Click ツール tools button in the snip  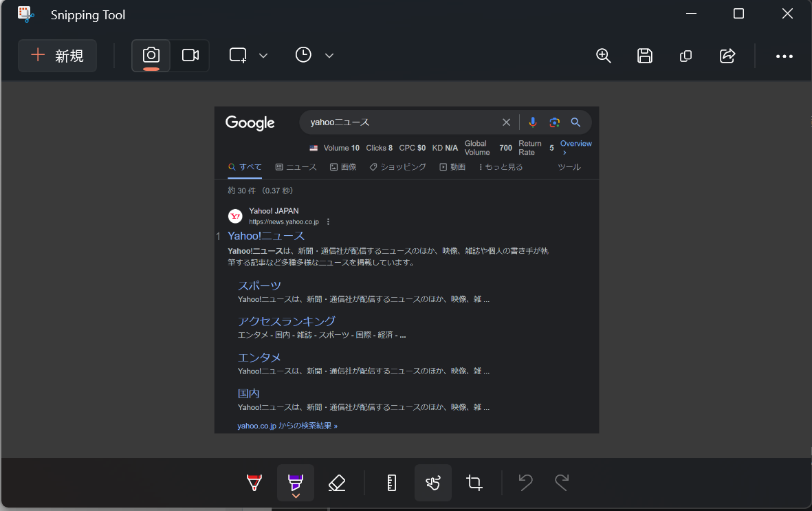[569, 167]
